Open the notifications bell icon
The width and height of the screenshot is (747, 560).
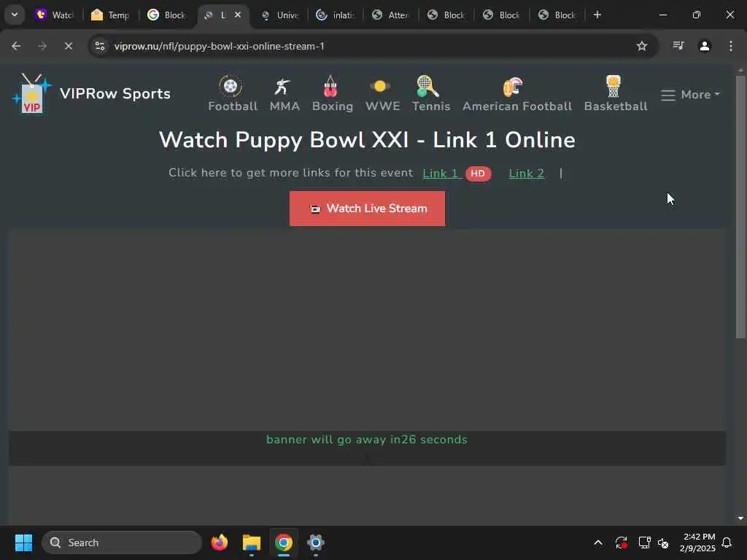tap(727, 542)
